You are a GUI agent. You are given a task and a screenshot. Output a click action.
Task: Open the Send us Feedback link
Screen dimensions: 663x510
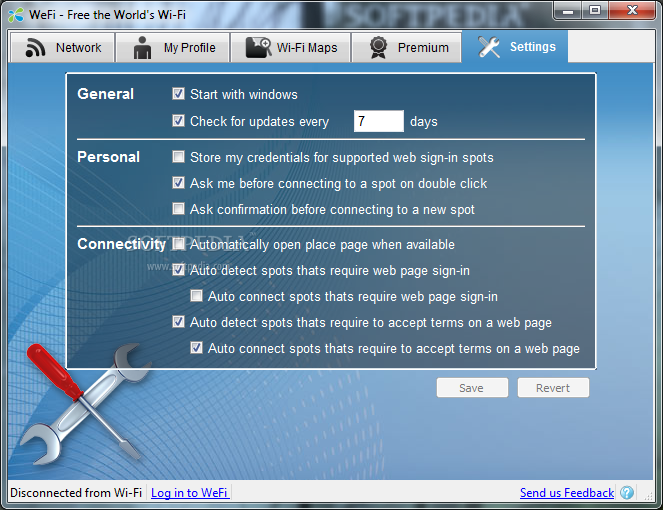coord(567,493)
